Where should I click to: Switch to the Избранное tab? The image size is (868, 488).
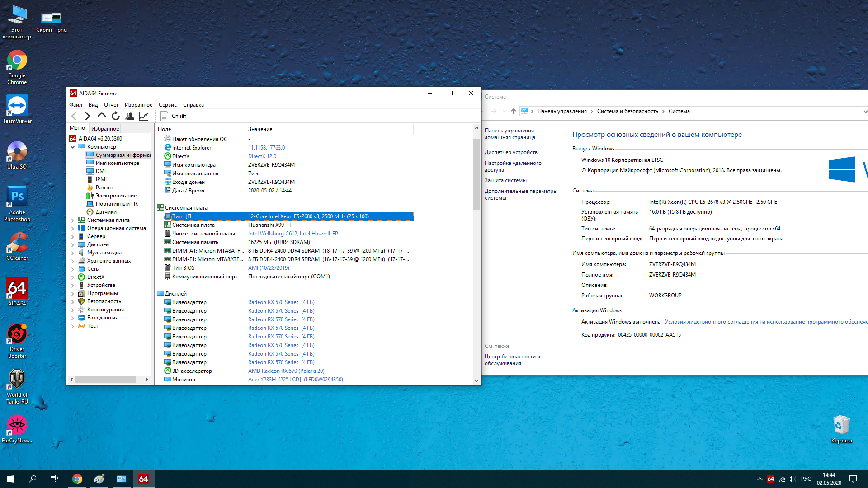105,129
